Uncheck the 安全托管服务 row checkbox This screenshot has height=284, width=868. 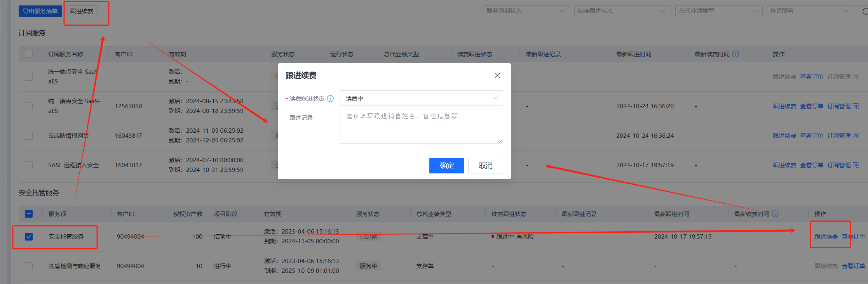pos(29,237)
